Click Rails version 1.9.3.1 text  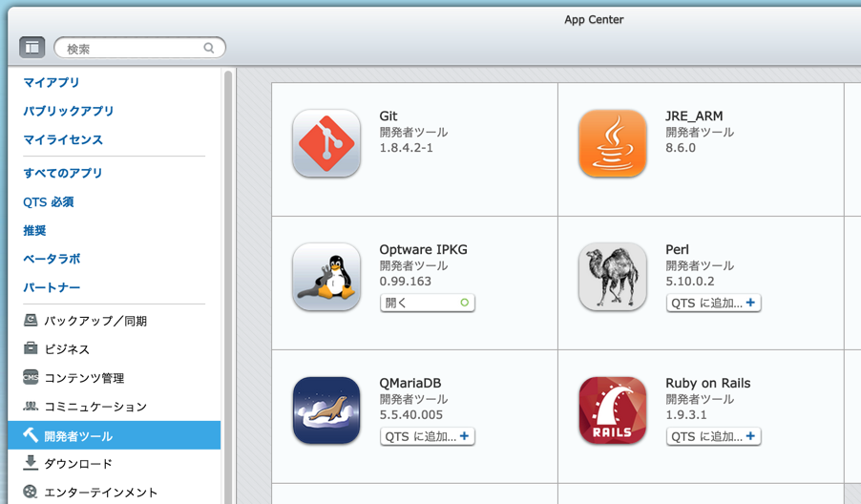click(x=685, y=414)
